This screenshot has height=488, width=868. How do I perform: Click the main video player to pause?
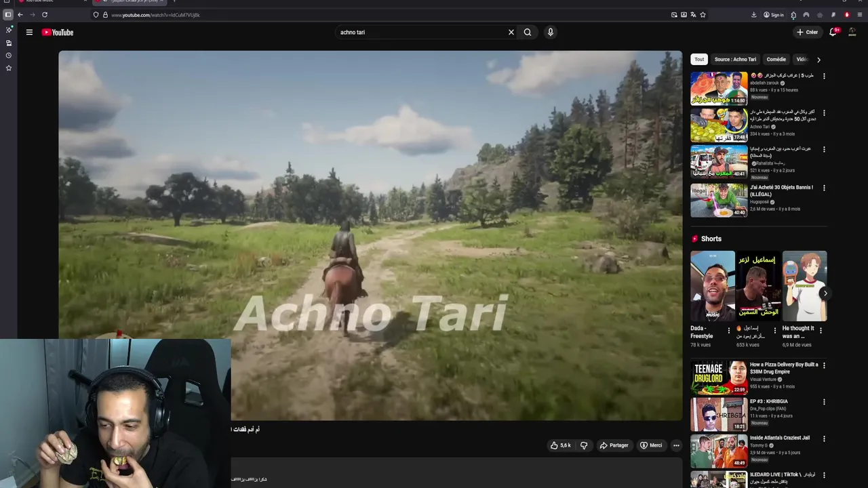coord(370,235)
